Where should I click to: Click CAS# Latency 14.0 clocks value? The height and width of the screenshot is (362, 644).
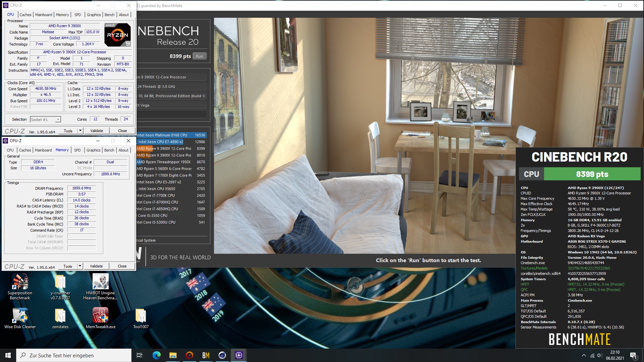click(82, 200)
